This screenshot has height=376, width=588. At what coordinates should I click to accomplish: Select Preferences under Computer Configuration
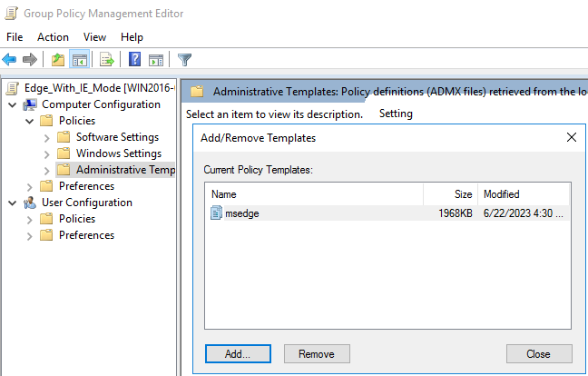tap(86, 186)
